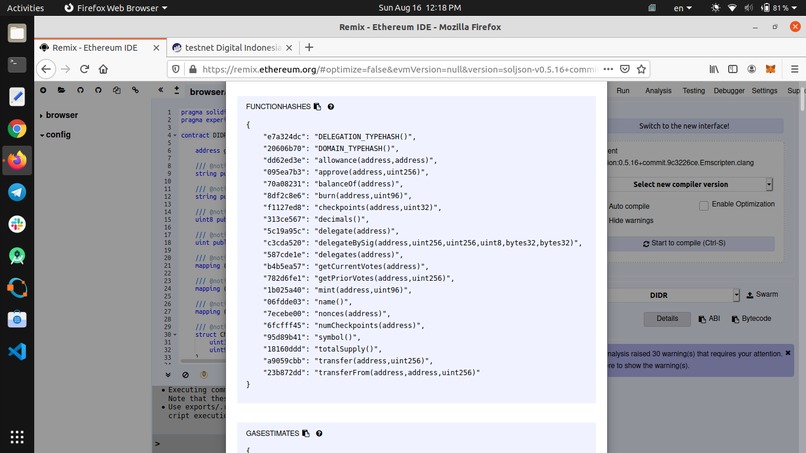This screenshot has height=453, width=806.
Task: Copy all files icon in explorer toolbar
Action: pos(117,90)
